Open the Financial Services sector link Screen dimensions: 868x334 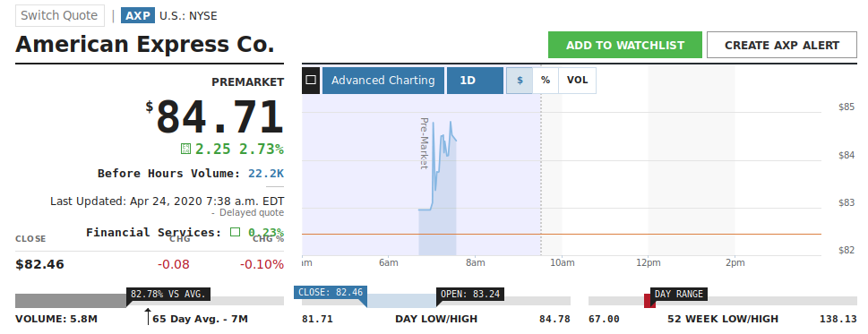(154, 232)
